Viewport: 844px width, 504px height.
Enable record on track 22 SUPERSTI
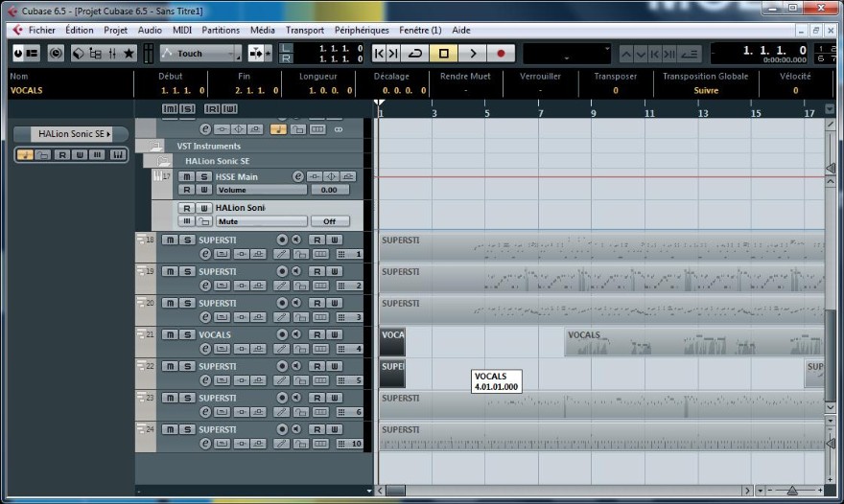pyautogui.click(x=282, y=366)
